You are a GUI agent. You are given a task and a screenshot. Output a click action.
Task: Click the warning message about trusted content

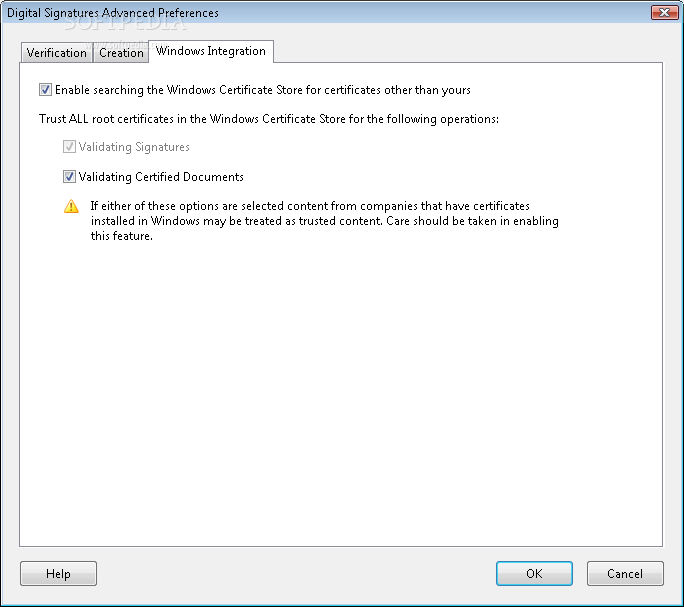325,221
